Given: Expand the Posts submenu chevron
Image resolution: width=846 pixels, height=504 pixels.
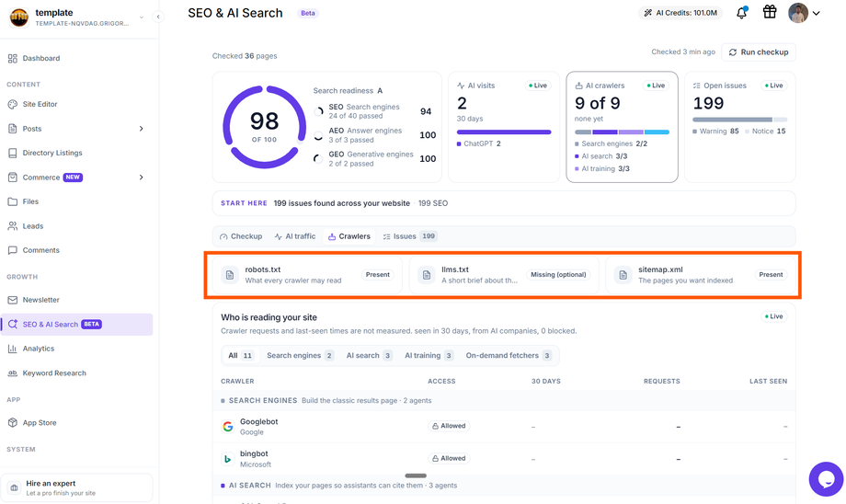Looking at the screenshot, I should point(141,129).
